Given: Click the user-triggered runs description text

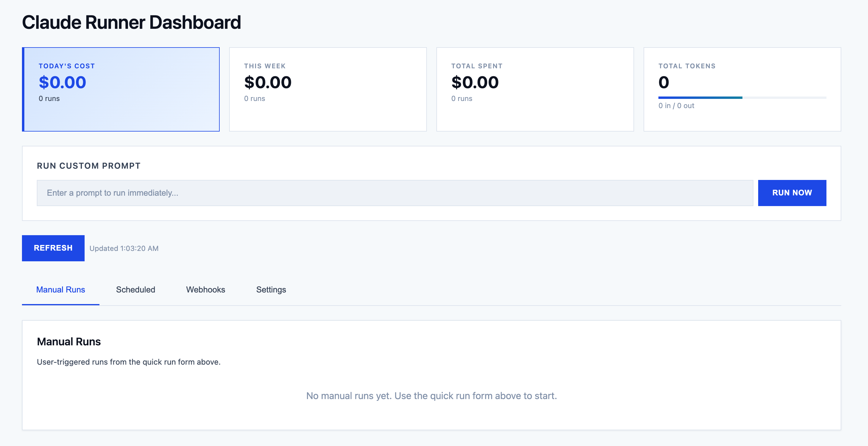Looking at the screenshot, I should (129, 362).
